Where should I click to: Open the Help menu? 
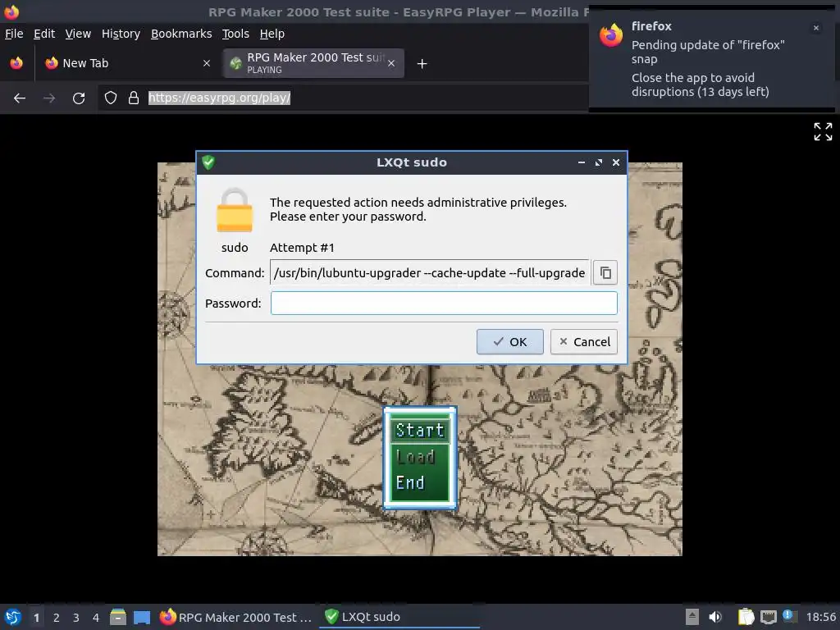tap(272, 34)
